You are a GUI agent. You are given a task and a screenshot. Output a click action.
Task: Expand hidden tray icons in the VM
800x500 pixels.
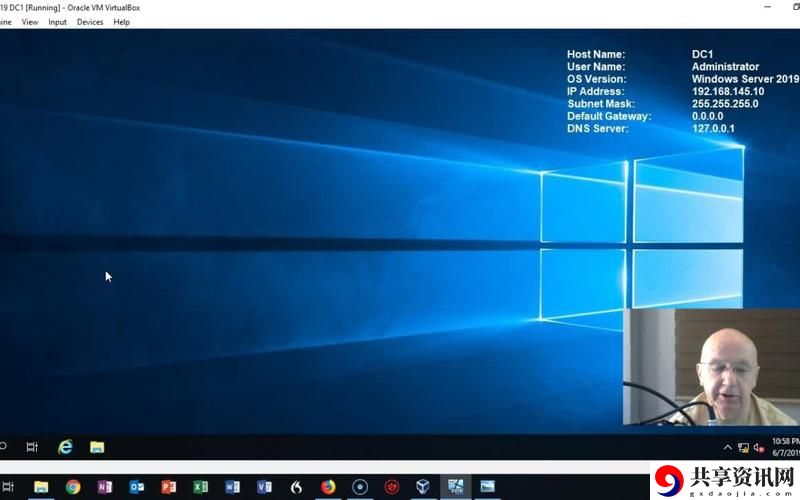[728, 447]
